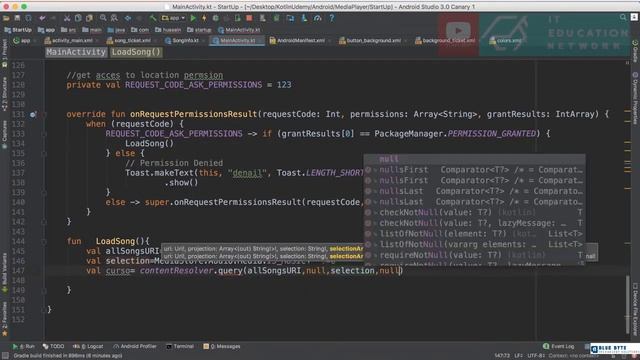Screen dimensions: 640x360
Task: Click the Make Project hammer icon
Action: coord(153,18)
